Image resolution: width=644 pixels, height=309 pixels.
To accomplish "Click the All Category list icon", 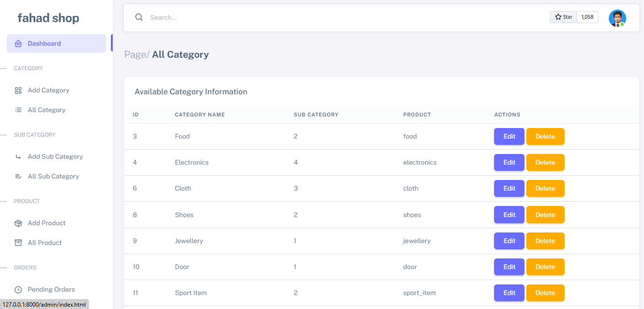I will point(18,110).
